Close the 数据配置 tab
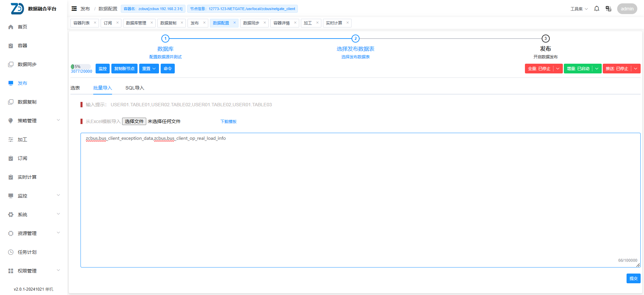The width and height of the screenshot is (644, 295). [x=234, y=23]
